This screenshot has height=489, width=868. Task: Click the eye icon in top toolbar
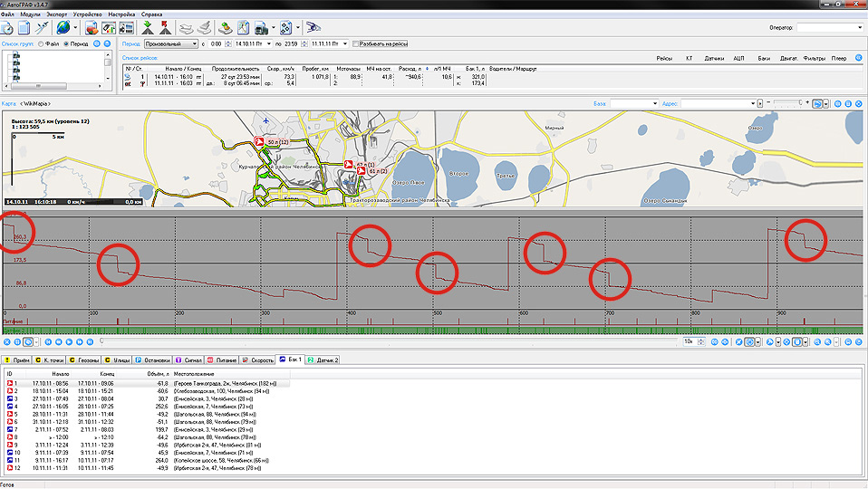[x=313, y=28]
